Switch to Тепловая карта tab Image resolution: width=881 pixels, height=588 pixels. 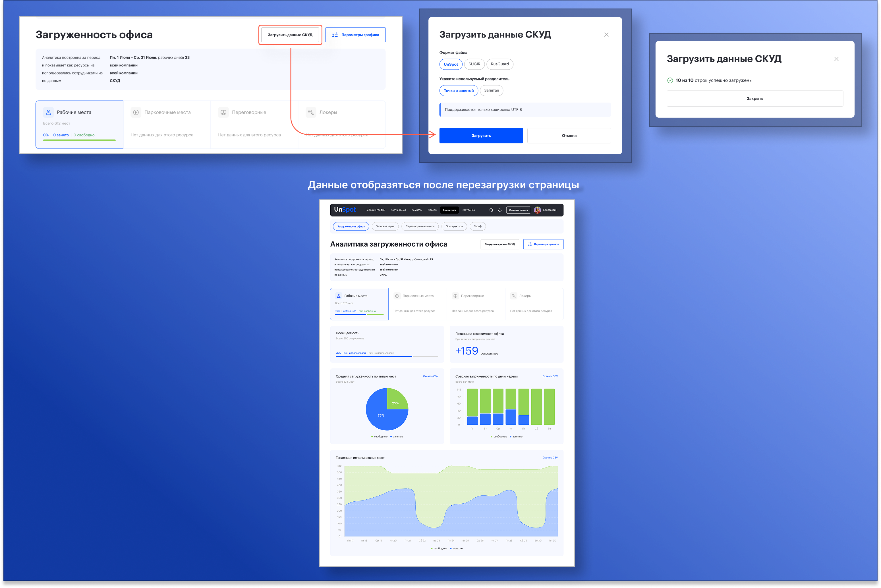385,226
